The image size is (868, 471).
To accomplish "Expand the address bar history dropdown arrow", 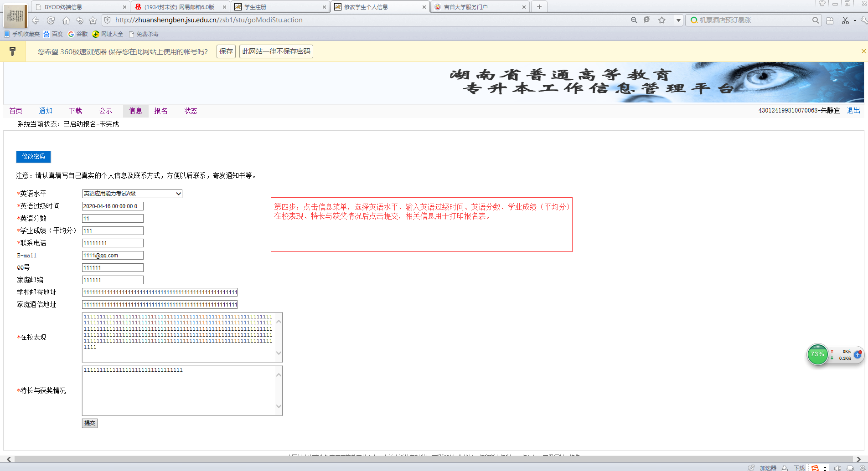I will (678, 20).
